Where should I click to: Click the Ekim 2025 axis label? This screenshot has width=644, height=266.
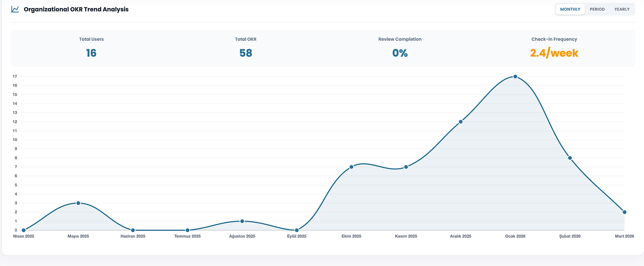[x=351, y=236]
